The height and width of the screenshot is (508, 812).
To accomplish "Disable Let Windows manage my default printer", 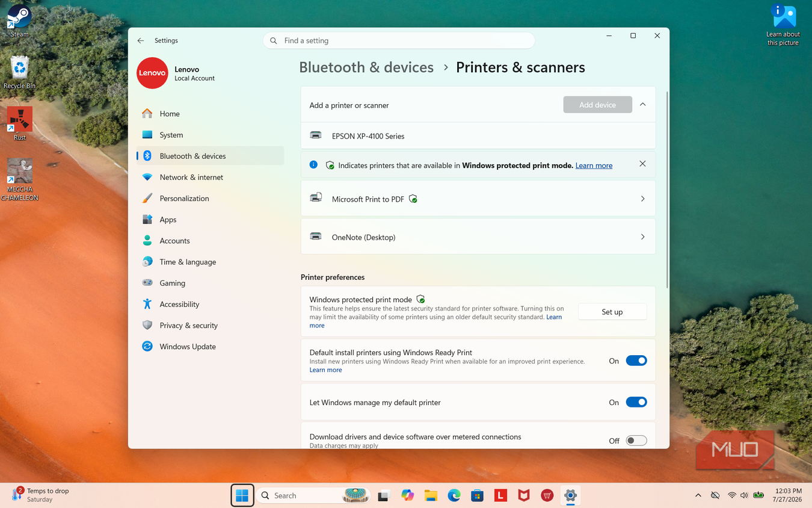I will (636, 402).
